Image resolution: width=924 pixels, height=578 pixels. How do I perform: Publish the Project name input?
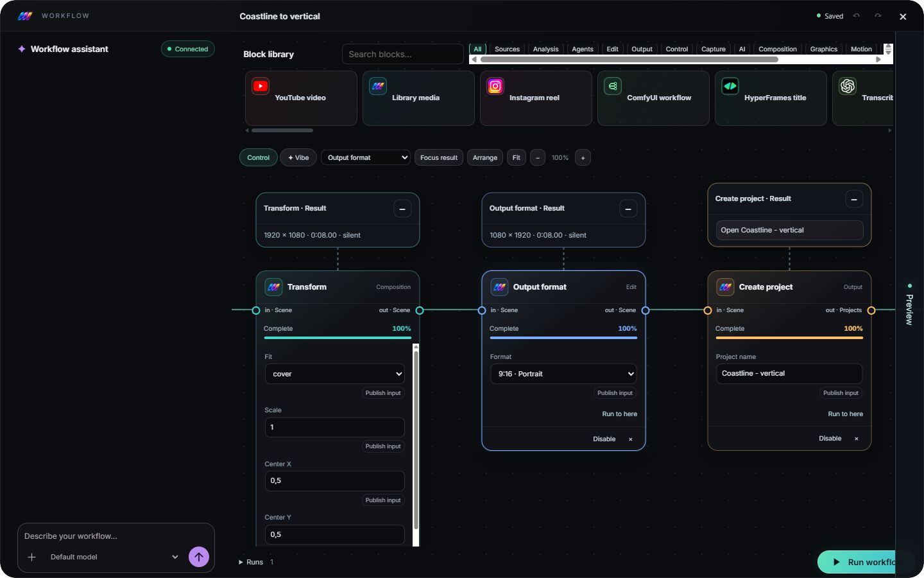[x=841, y=393]
